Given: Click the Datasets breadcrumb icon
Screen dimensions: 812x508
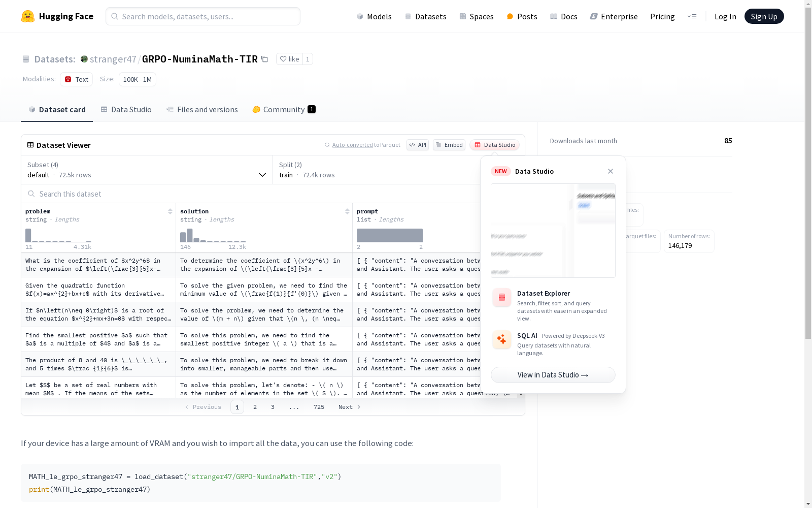Looking at the screenshot, I should (26, 59).
